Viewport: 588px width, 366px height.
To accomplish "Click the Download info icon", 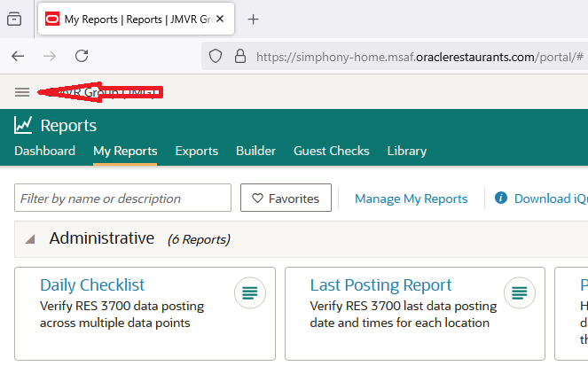I will 501,199.
